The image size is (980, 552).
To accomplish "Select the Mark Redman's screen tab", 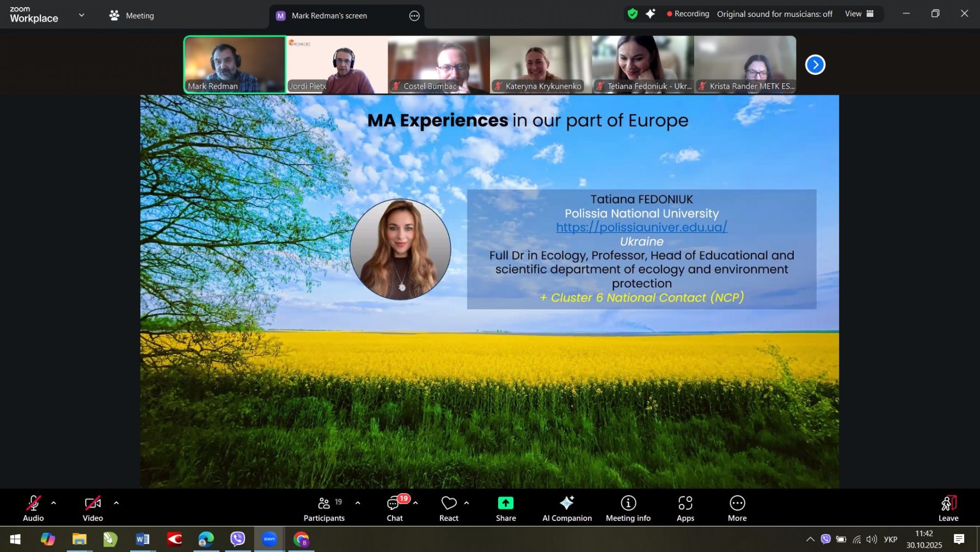I will tap(329, 16).
